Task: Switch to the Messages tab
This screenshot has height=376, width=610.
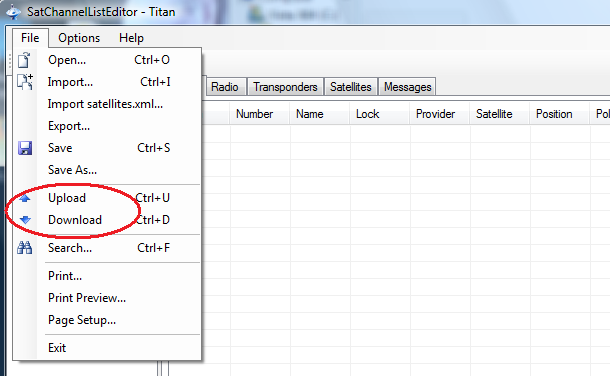Action: [407, 87]
